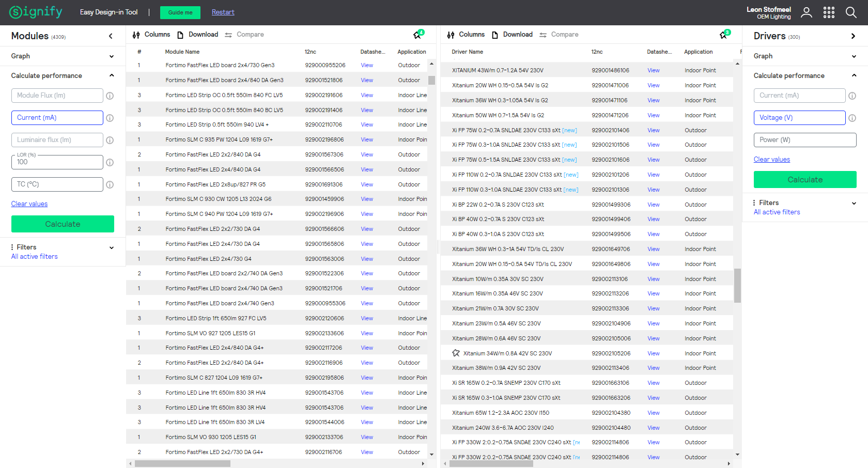The height and width of the screenshot is (468, 868).
Task: Click the pinned items icon above drivers table
Action: tap(723, 35)
